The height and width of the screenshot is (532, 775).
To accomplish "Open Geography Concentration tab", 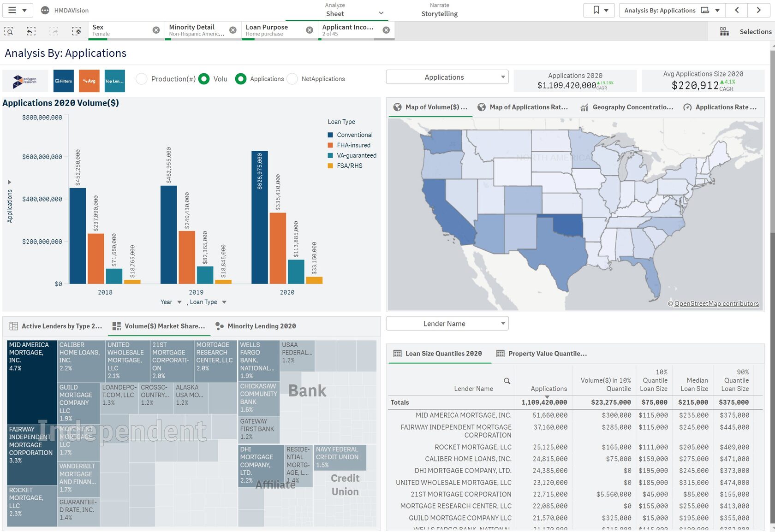I will (x=627, y=107).
